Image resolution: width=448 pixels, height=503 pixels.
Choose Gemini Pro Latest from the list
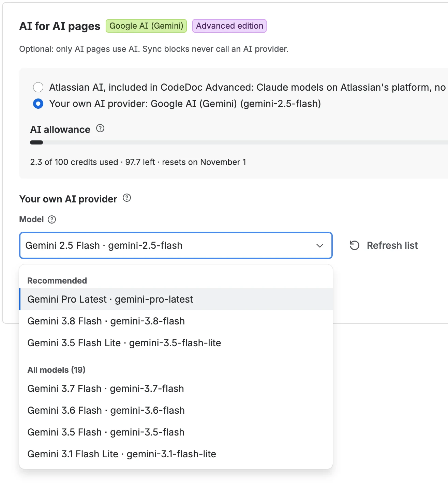pos(176,299)
